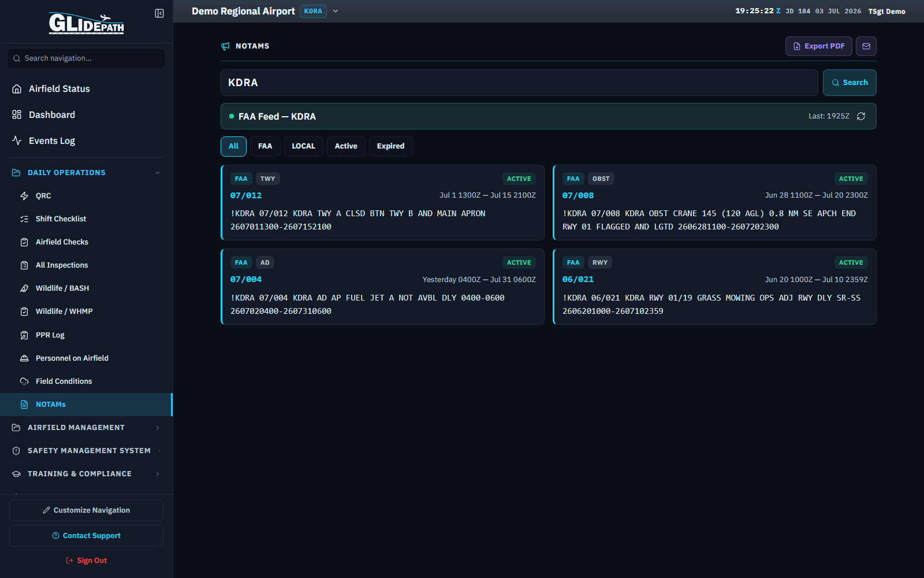Click the Wildlife / WHMP clipboard icon
The width and height of the screenshot is (924, 578).
pyautogui.click(x=24, y=312)
